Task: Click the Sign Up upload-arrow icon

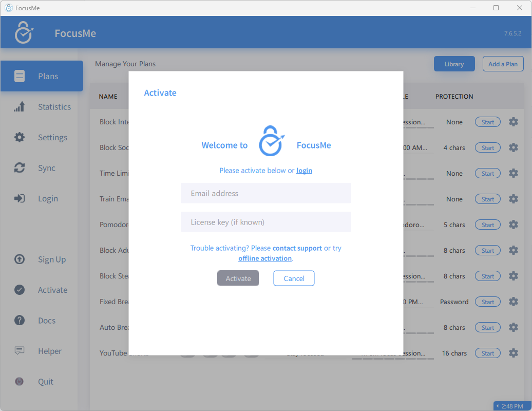Action: [20, 259]
